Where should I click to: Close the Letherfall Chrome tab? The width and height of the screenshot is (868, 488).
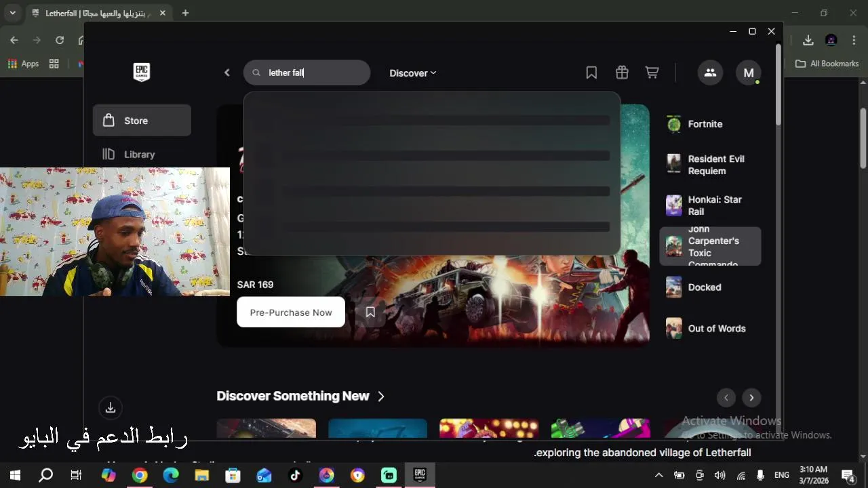tap(162, 13)
